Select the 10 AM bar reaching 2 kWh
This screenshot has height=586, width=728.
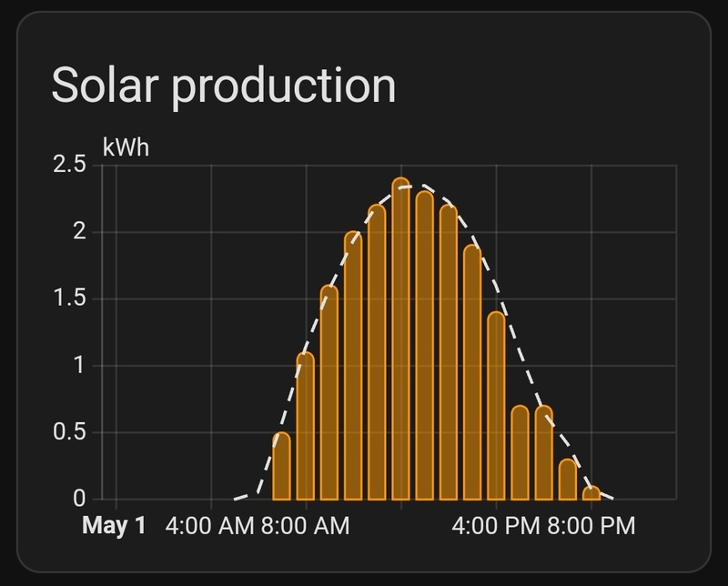[x=353, y=366]
